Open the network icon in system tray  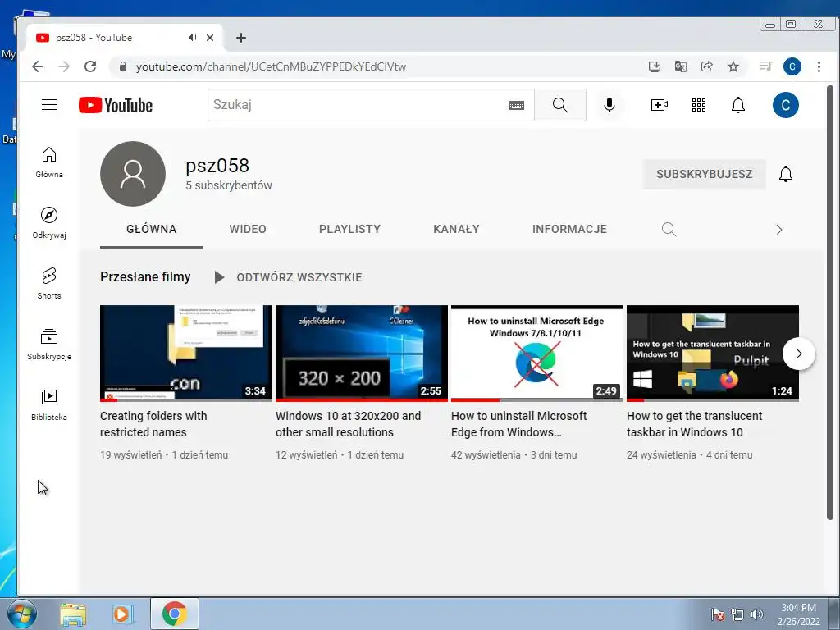(737, 614)
